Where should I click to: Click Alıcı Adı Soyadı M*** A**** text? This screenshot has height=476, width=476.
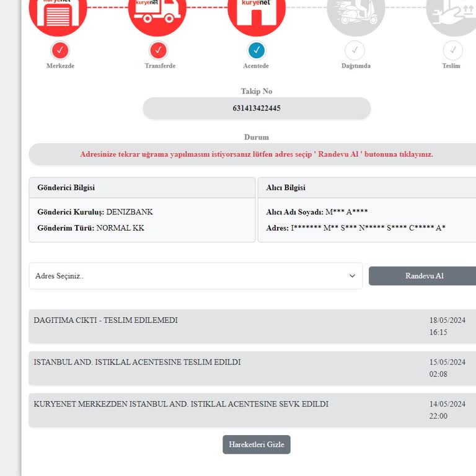[x=317, y=212]
